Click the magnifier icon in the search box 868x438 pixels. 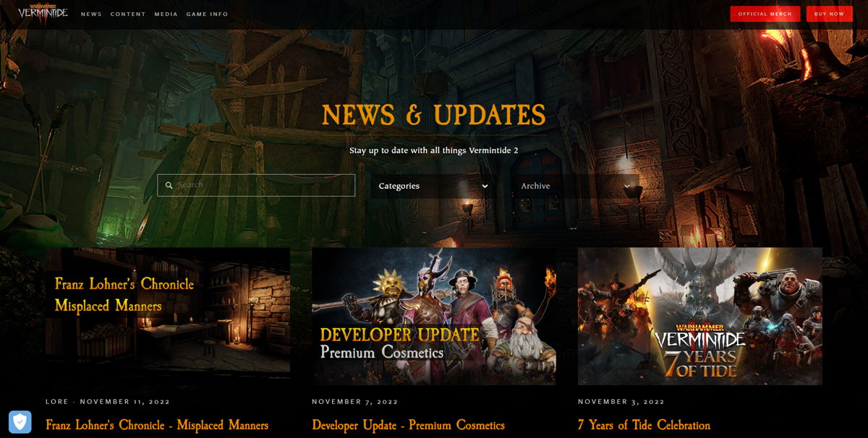coord(169,186)
